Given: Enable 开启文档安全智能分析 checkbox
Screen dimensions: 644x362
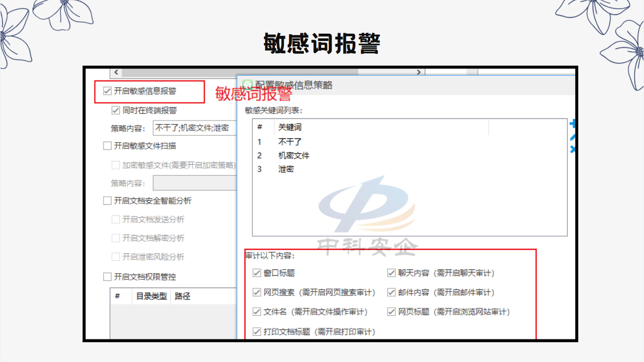Looking at the screenshot, I should [x=107, y=200].
